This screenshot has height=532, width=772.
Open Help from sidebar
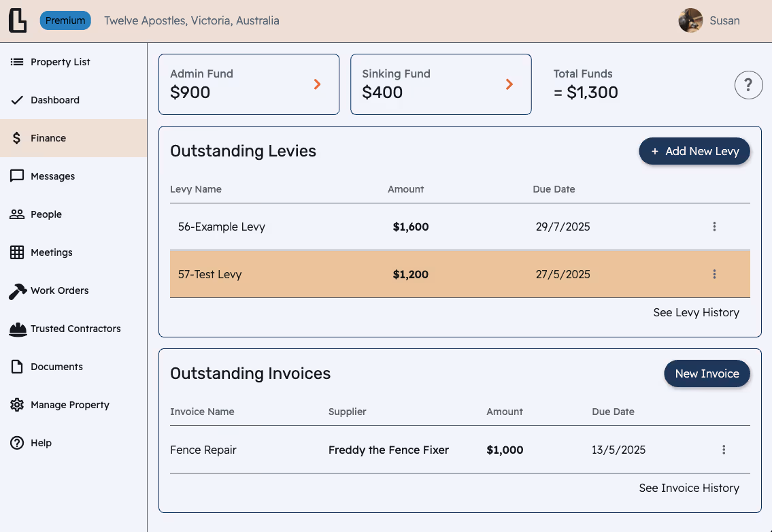tap(73, 443)
